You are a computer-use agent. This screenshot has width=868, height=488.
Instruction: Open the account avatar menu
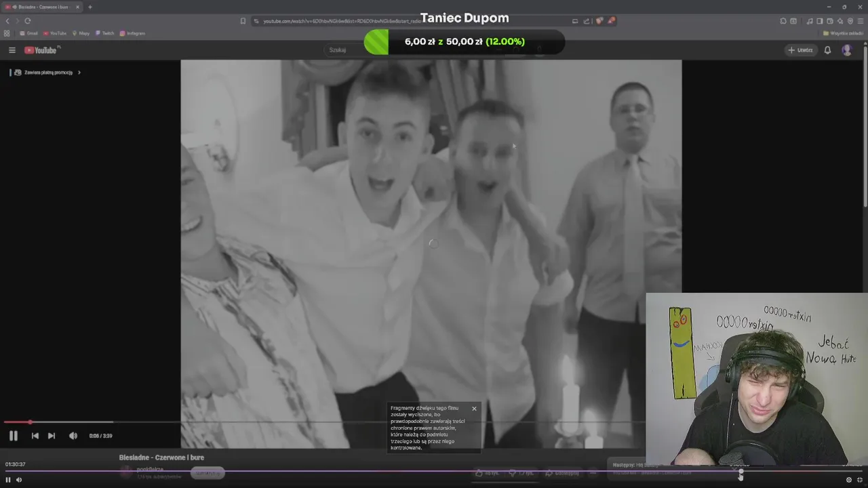(846, 50)
